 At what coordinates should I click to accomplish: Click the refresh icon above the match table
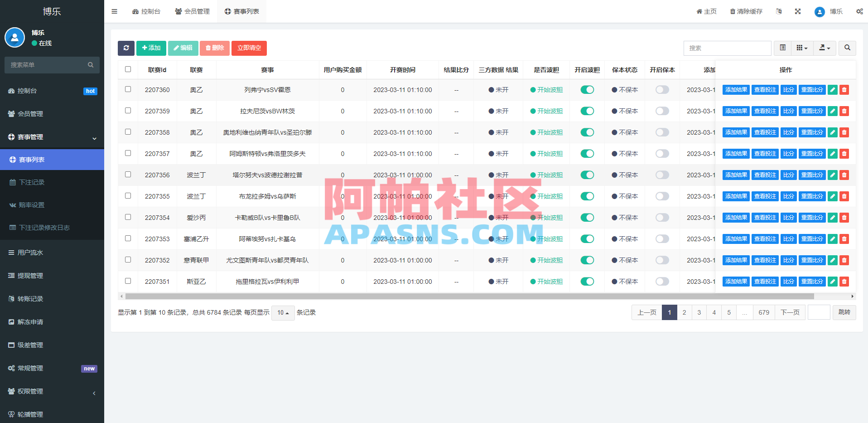click(126, 48)
